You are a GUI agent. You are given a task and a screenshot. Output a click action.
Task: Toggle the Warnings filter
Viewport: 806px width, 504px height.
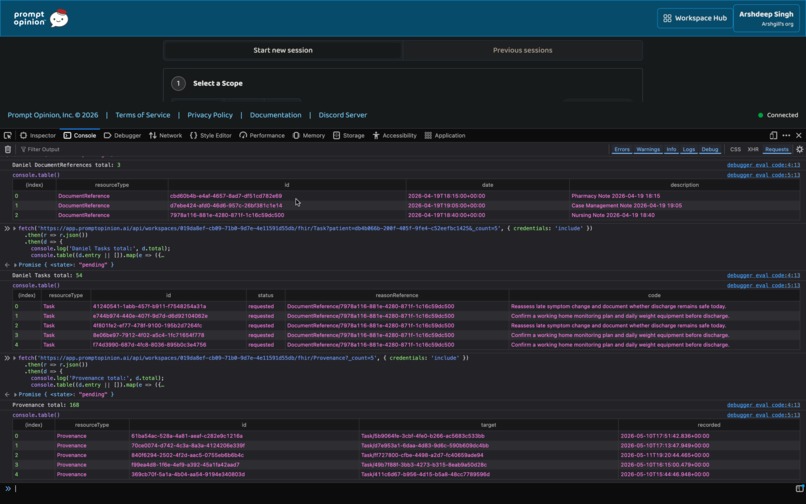click(x=648, y=149)
